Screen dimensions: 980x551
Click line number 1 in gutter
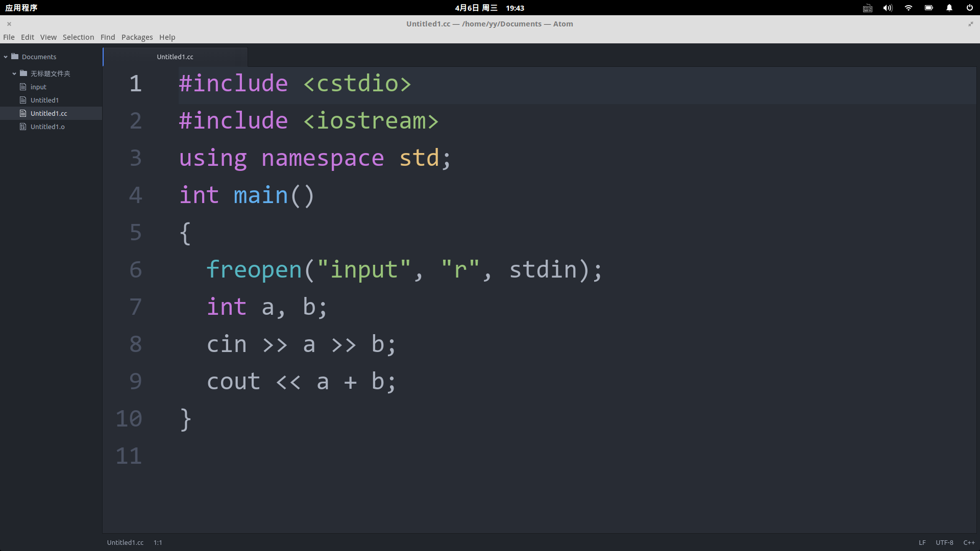(135, 84)
